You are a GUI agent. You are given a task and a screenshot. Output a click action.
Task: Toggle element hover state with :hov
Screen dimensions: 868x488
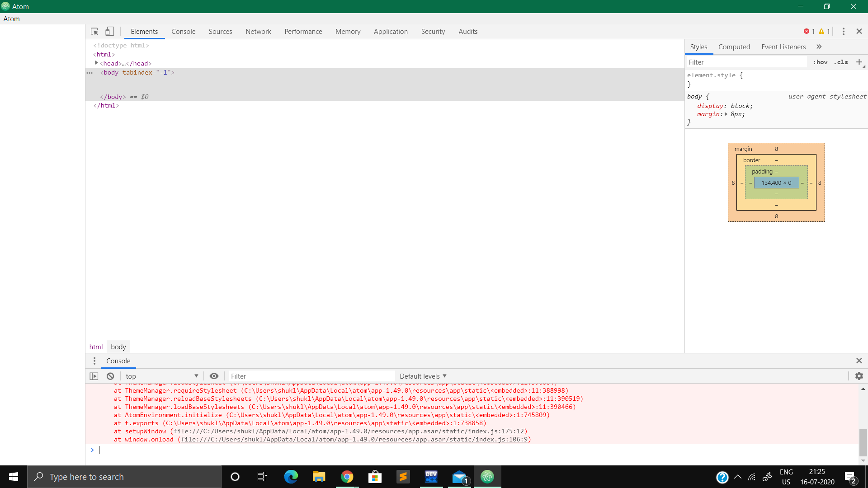coord(820,62)
